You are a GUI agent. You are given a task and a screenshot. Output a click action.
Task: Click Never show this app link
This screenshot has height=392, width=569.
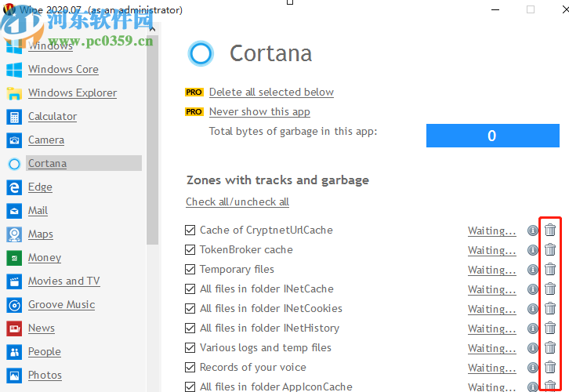tap(259, 112)
